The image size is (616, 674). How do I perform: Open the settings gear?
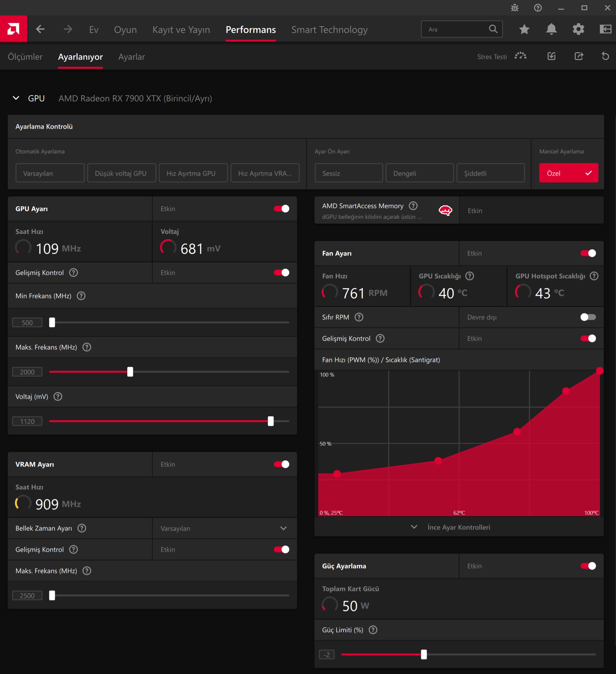(x=578, y=29)
